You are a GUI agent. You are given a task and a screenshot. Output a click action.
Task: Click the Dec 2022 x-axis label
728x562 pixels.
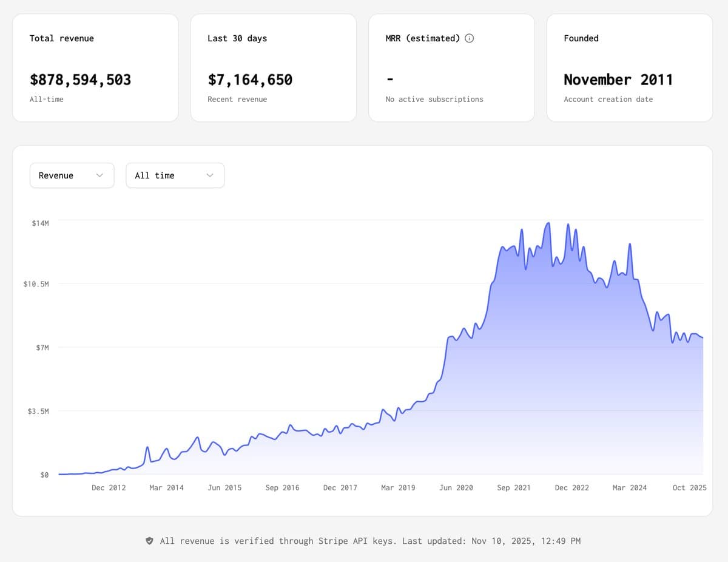click(x=572, y=487)
